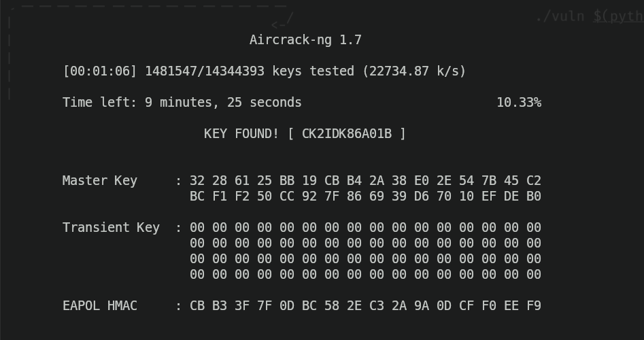This screenshot has height=340, width=644.
Task: Click the Master Key label
Action: click(99, 181)
